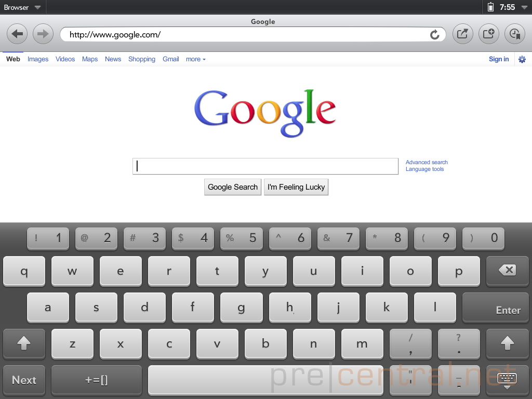Expand the Google 'more' dropdown

pyautogui.click(x=195, y=59)
